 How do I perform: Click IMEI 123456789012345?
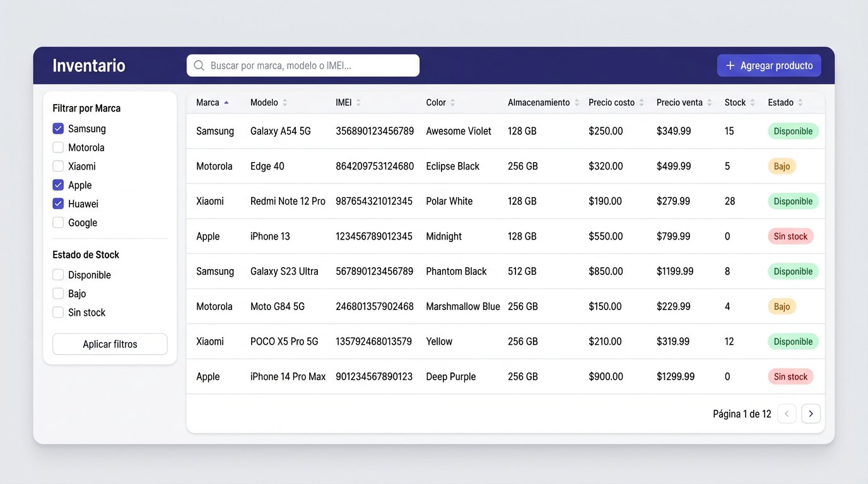coord(374,236)
